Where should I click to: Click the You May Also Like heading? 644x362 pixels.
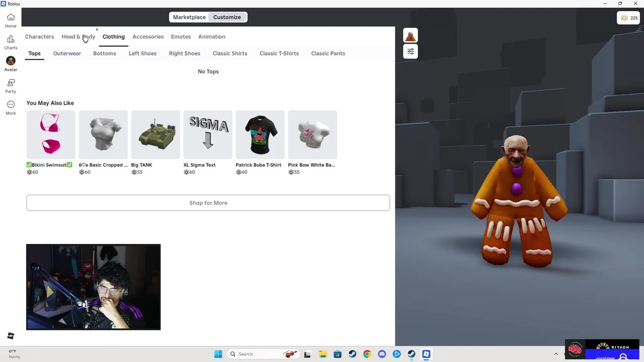(50, 103)
